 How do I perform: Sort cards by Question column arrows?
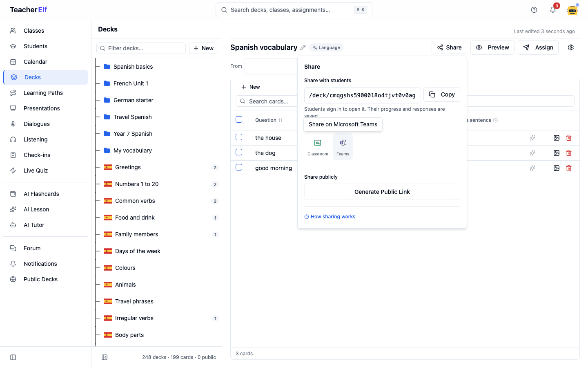[x=281, y=120]
